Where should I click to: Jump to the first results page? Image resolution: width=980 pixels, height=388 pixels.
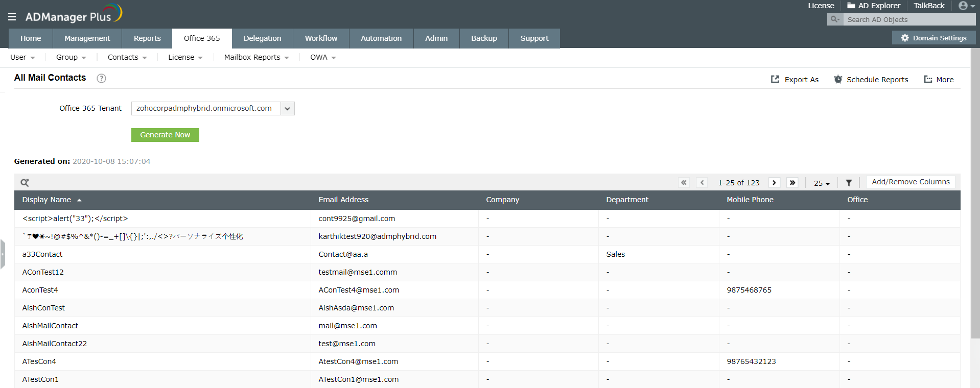click(684, 183)
